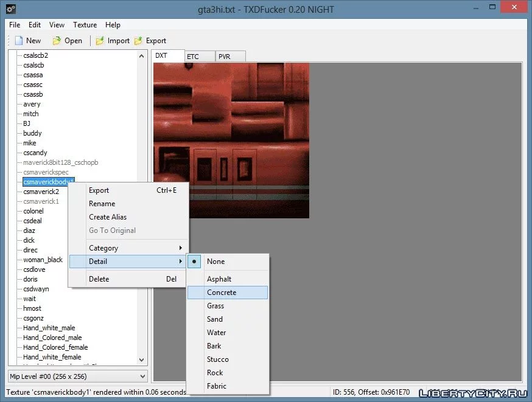Close the TXDFucker window
This screenshot has width=532, height=402.
[x=514, y=7]
